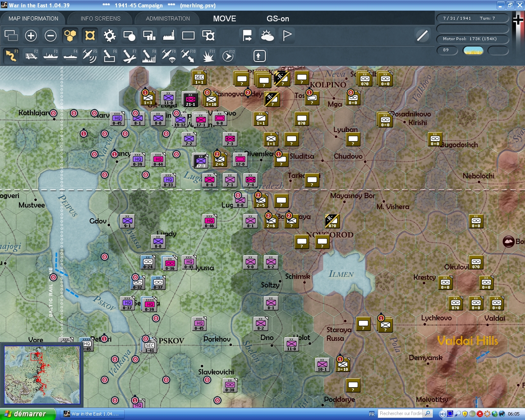
Task: Click the sun and cloud weather icon
Action: click(267, 36)
